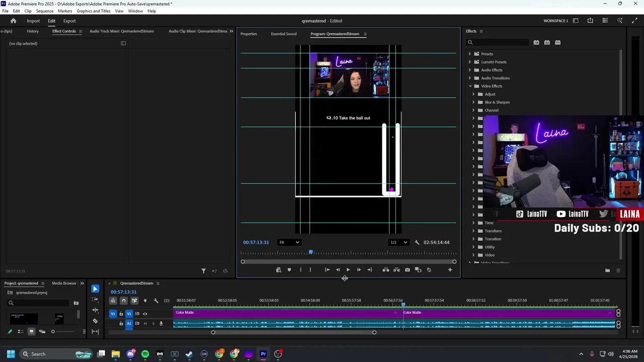This screenshot has width=644, height=362.
Task: Toggle V1 track lock
Action: click(x=121, y=314)
